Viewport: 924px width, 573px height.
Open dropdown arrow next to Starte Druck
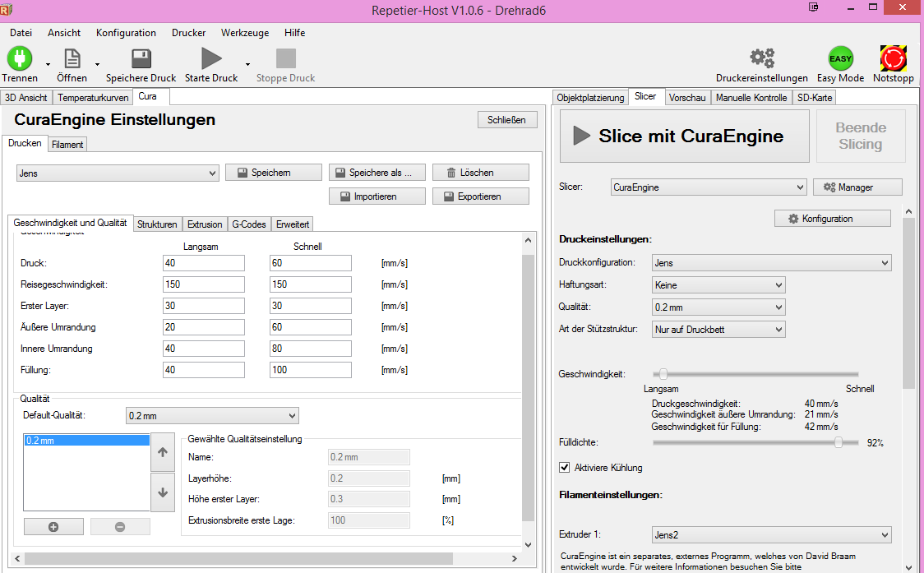click(x=247, y=64)
